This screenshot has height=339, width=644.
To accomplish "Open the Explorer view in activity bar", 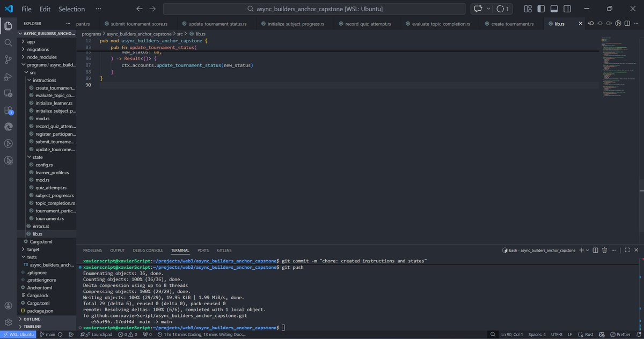I will [8, 26].
